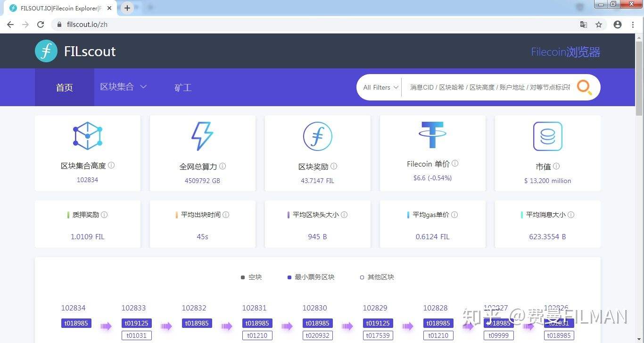Select the FILSOUT.IO browser tab
The width and height of the screenshot is (644, 343).
(61, 8)
